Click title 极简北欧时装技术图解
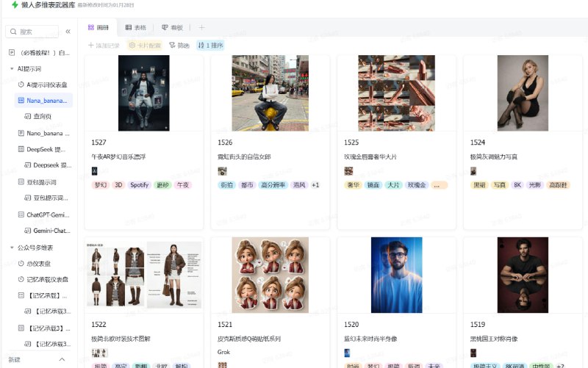The image size is (588, 368). 121,339
